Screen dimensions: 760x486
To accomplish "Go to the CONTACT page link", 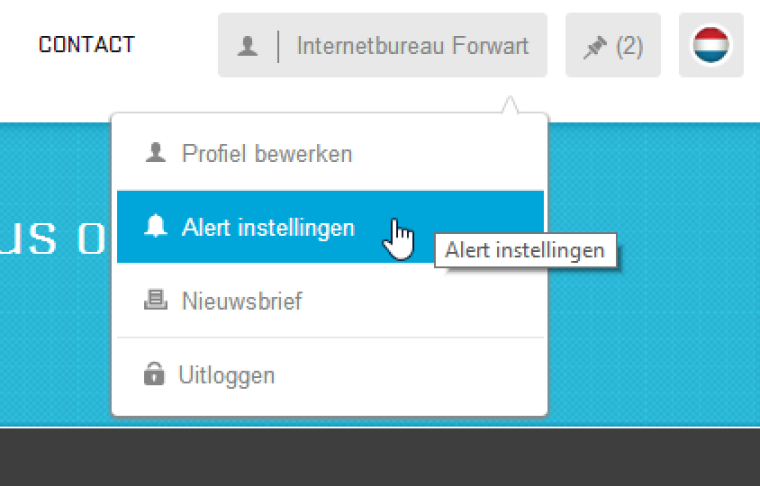I will point(86,45).
